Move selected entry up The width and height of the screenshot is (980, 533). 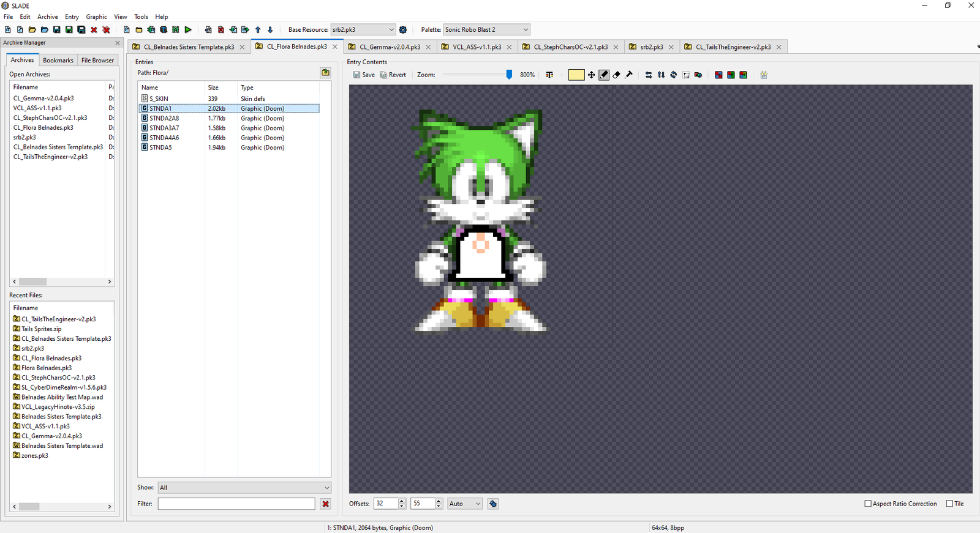[x=257, y=29]
